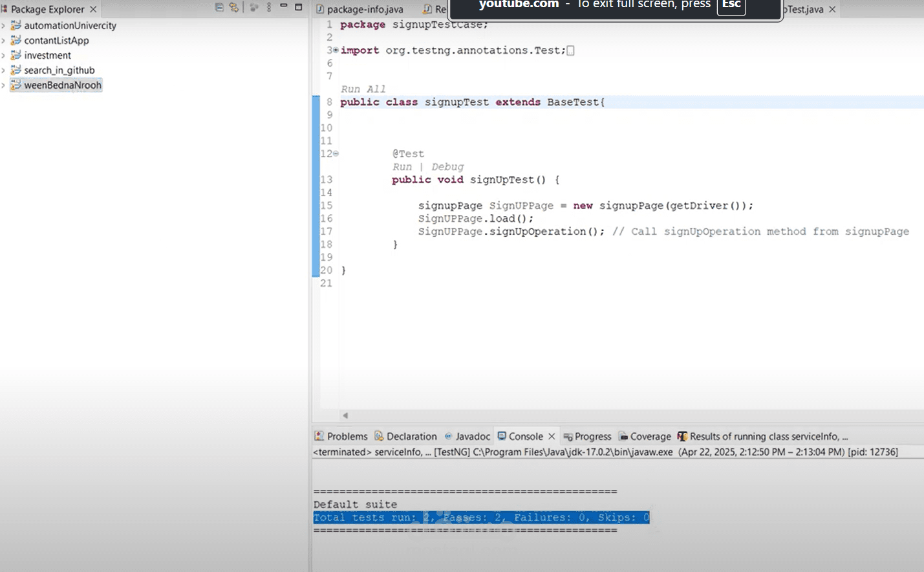Click the highlighted Total tests run line

coord(482,518)
